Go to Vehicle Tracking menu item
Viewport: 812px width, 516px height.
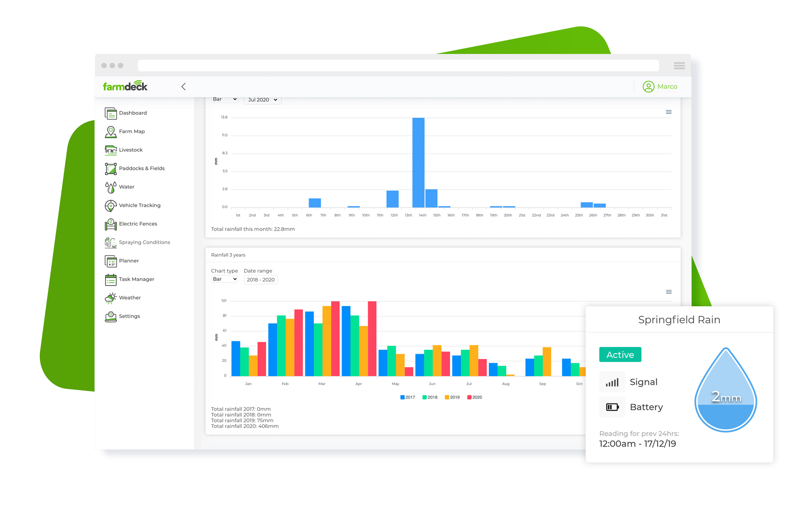[x=139, y=206]
